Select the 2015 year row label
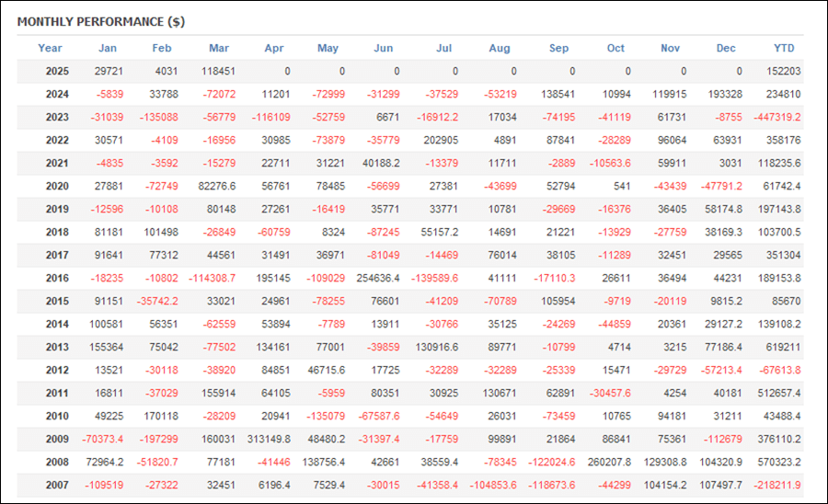This screenshot has height=504, width=828. (57, 302)
